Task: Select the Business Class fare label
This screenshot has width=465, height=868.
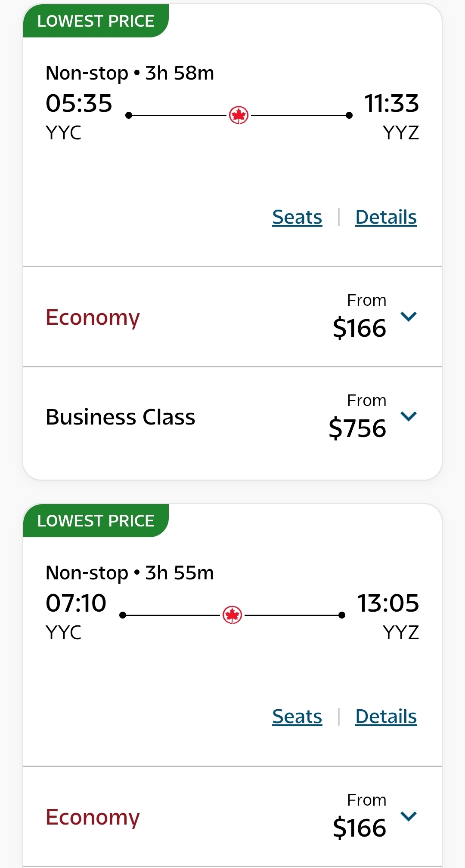Action: coord(120,417)
